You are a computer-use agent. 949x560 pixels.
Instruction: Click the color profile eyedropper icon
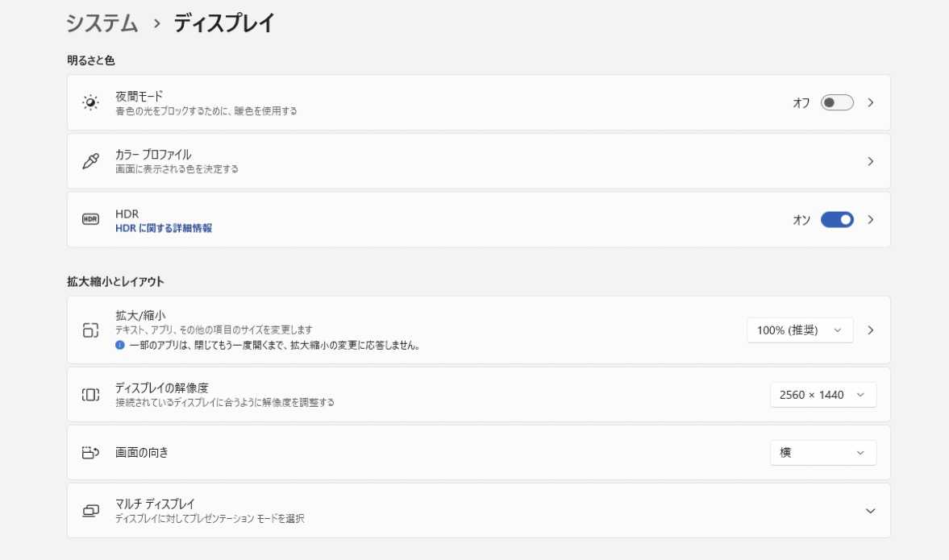click(x=91, y=161)
